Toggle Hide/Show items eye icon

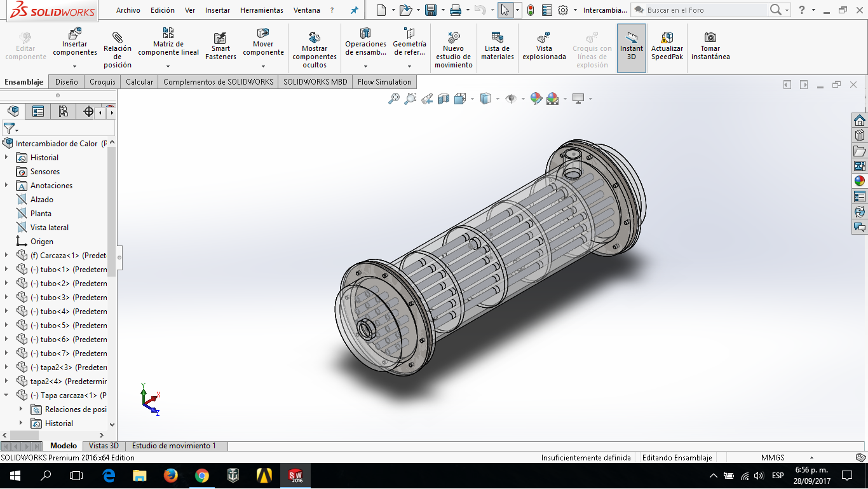point(510,99)
